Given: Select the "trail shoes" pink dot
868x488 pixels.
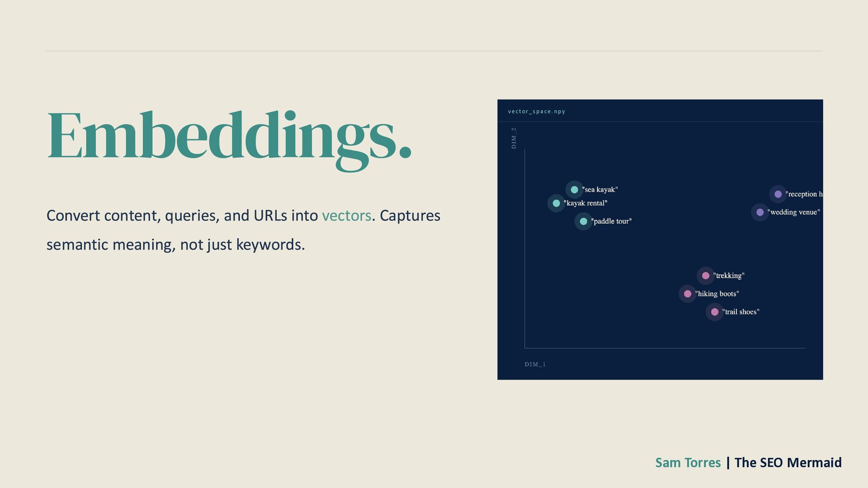Looking at the screenshot, I should click(x=714, y=312).
